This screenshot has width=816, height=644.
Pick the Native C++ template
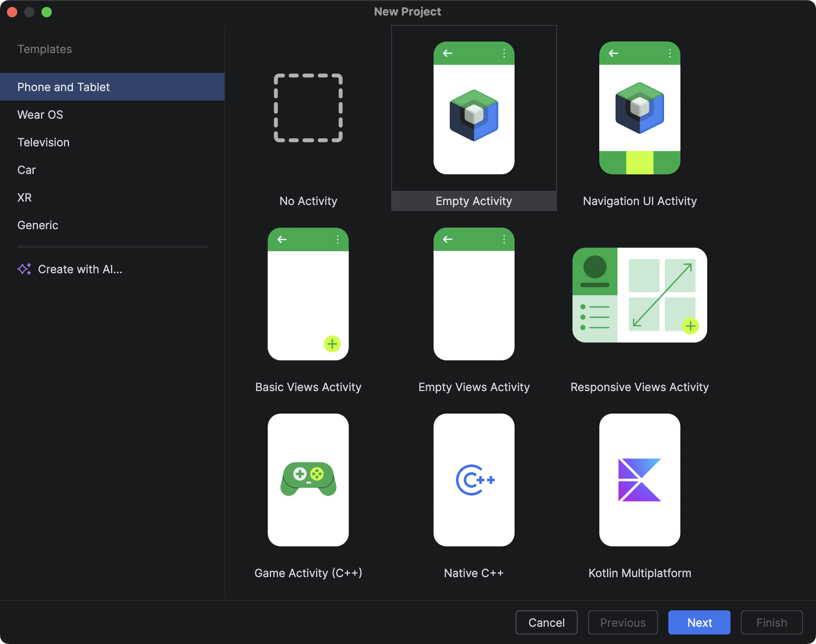[x=474, y=479]
